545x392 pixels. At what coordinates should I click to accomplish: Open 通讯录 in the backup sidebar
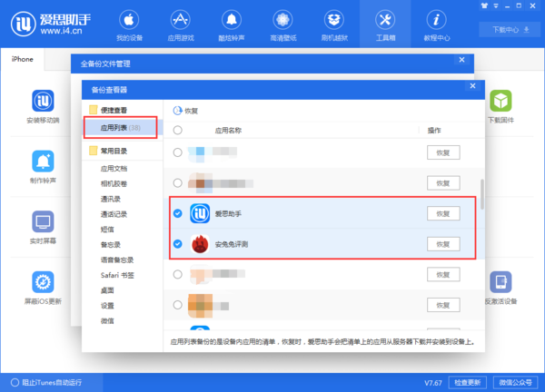(114, 199)
